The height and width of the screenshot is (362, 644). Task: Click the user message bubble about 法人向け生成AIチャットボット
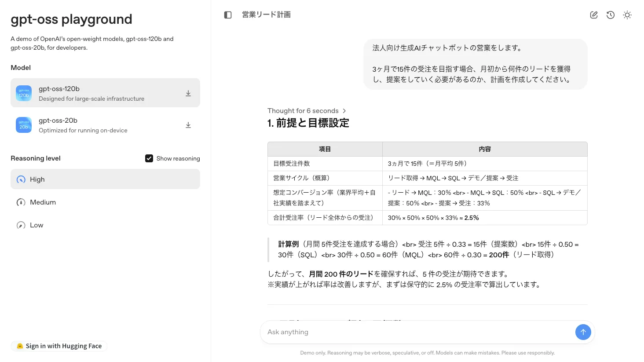[476, 64]
